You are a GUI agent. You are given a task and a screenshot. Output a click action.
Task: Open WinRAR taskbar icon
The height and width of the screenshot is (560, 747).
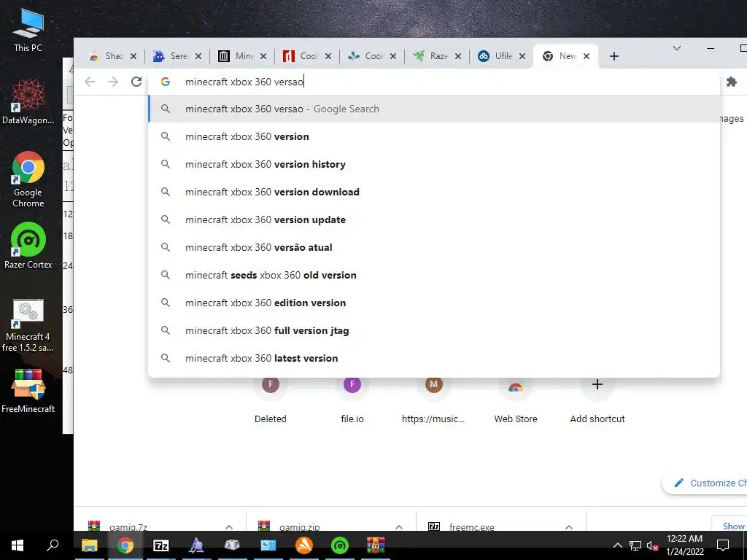coord(376,545)
